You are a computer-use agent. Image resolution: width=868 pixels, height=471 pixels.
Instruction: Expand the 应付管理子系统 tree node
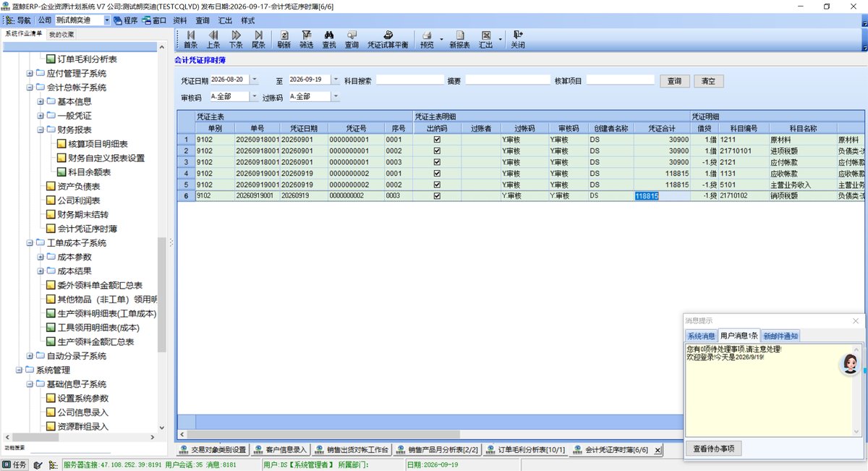pyautogui.click(x=30, y=73)
